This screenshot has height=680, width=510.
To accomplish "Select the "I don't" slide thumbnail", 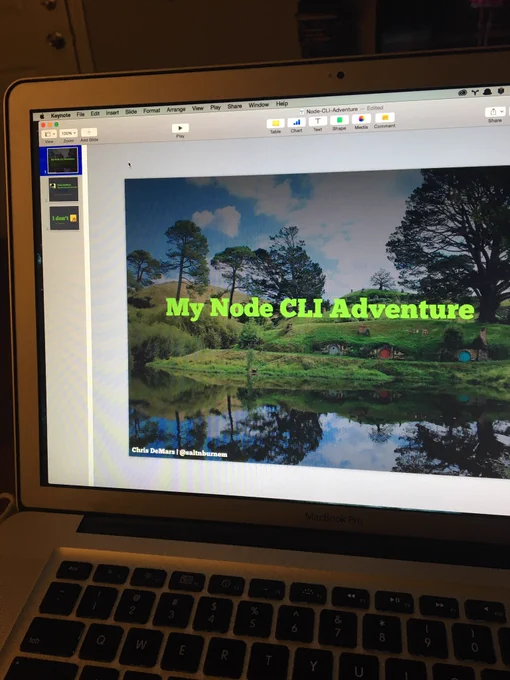I will tap(64, 218).
